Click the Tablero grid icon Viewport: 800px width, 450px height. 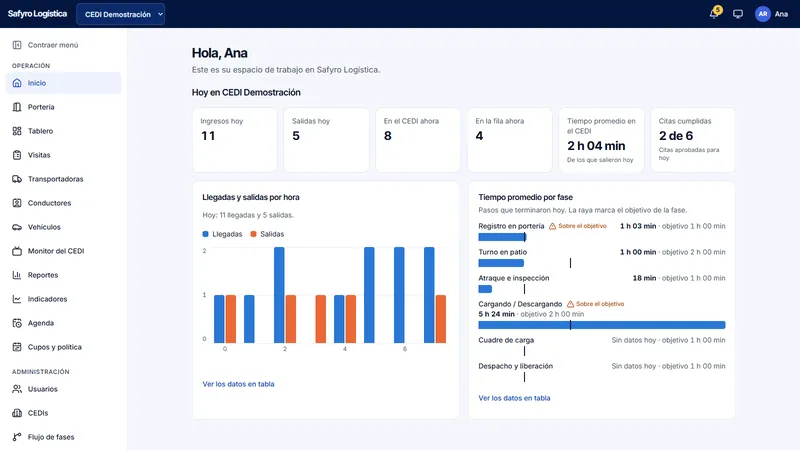click(x=17, y=131)
